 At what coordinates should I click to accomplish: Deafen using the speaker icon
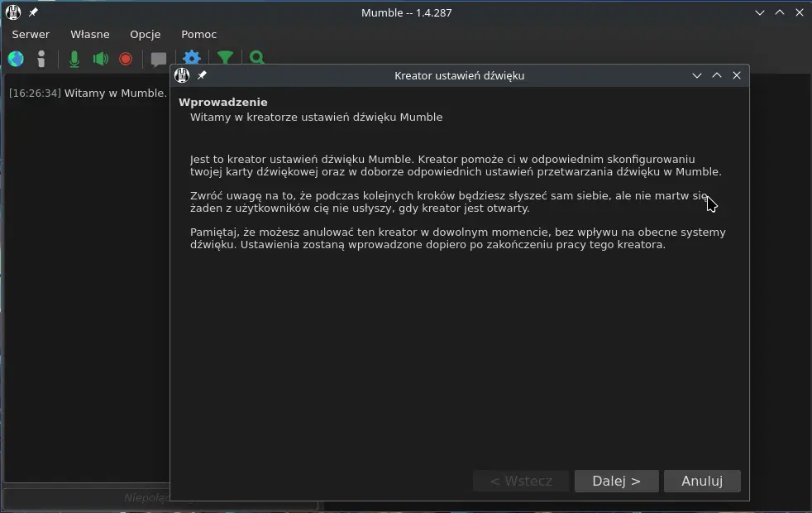(x=100, y=59)
